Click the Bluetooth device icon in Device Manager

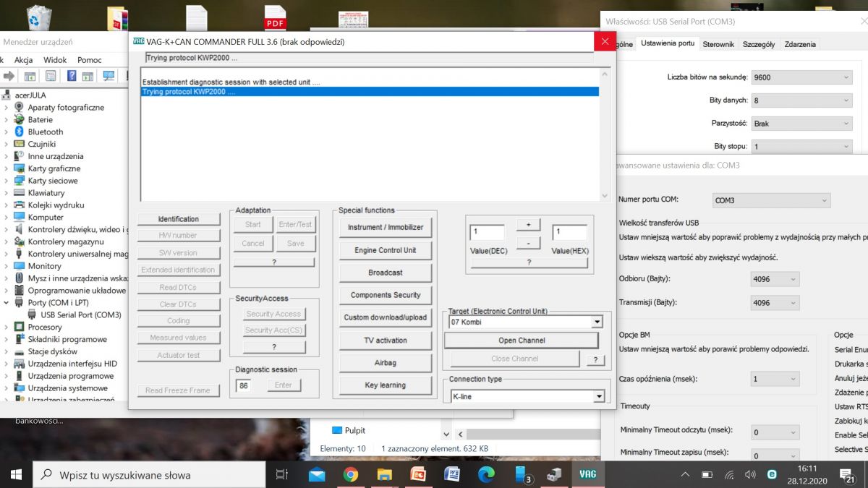(20, 132)
